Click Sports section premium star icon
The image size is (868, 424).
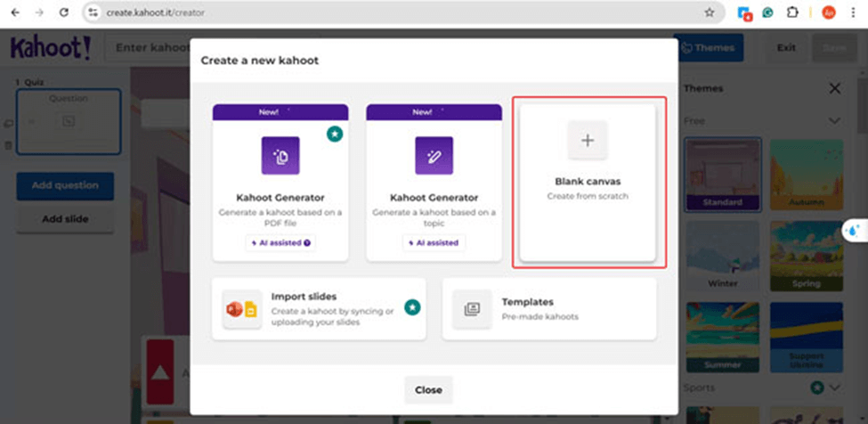pyautogui.click(x=816, y=387)
